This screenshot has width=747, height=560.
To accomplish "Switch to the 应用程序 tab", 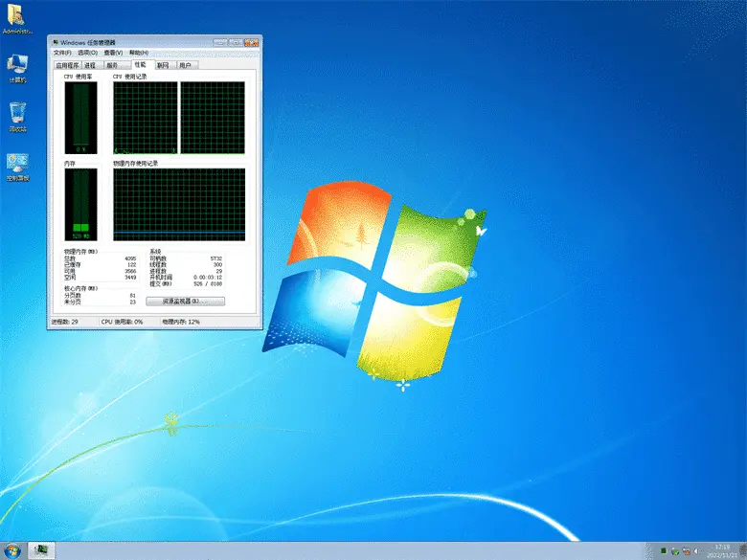I will click(x=66, y=65).
